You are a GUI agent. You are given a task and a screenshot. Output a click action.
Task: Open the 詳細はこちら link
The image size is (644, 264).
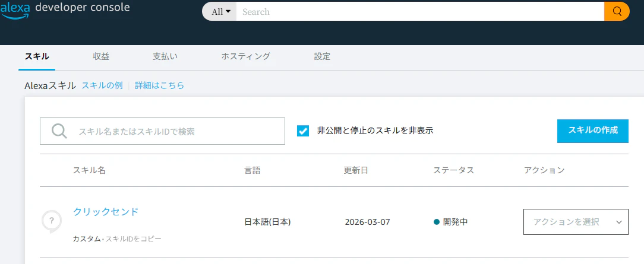coord(160,85)
